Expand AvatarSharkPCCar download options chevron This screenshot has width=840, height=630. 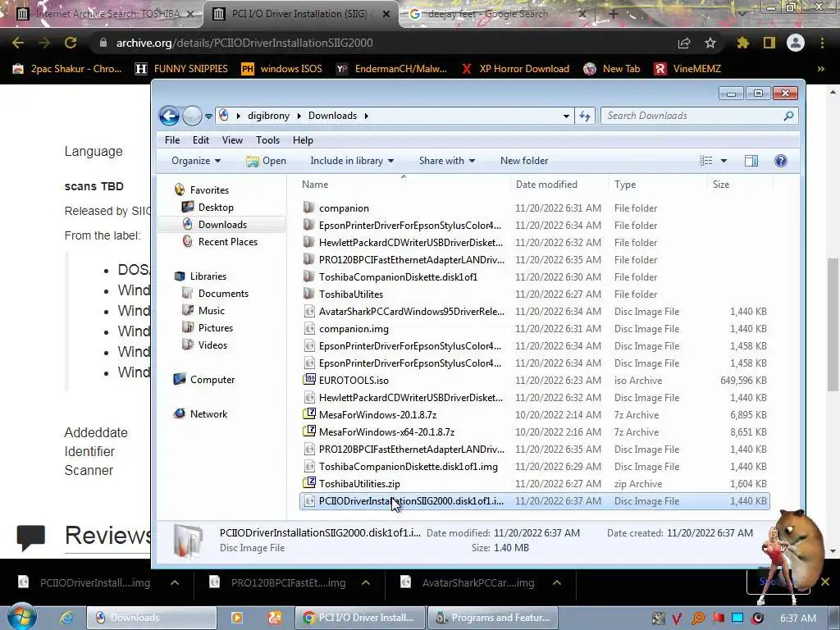[557, 582]
